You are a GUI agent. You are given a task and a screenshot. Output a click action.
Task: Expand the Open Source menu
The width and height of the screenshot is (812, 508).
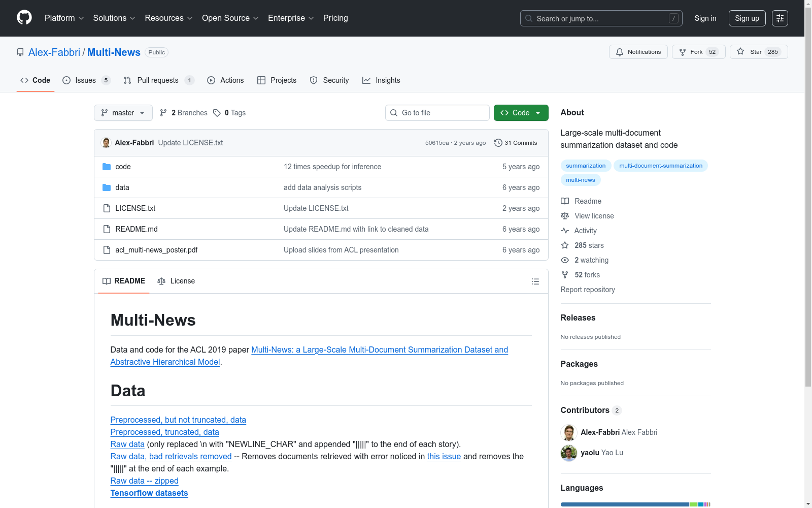[230, 18]
